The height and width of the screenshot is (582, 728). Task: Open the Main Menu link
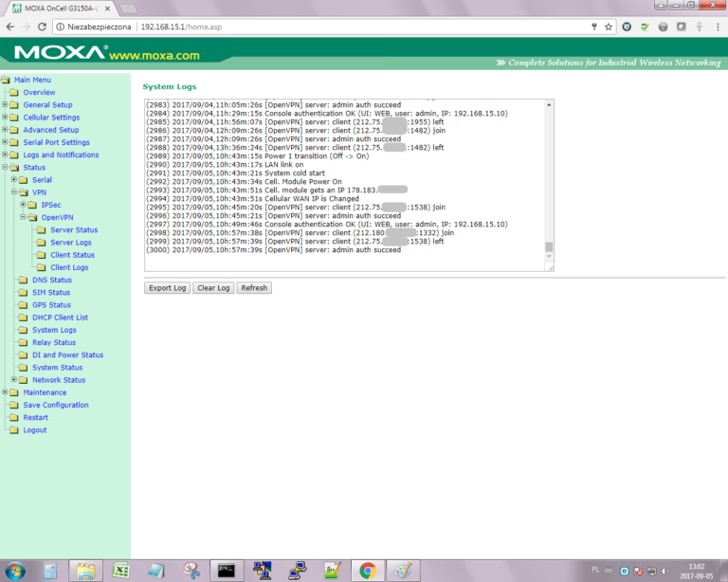click(x=32, y=80)
